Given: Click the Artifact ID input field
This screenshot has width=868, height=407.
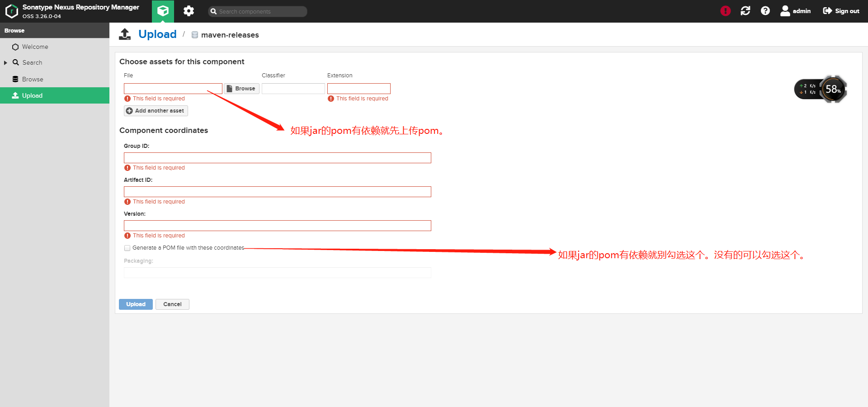Looking at the screenshot, I should coord(278,192).
